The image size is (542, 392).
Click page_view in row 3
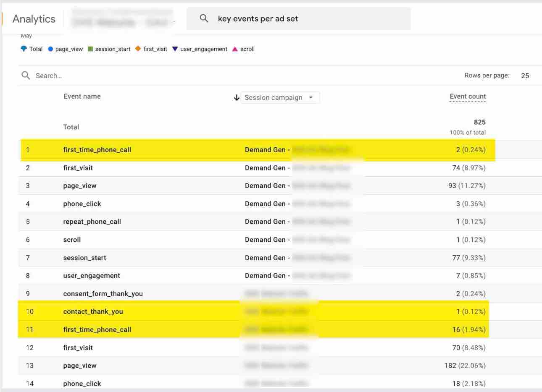(x=80, y=186)
